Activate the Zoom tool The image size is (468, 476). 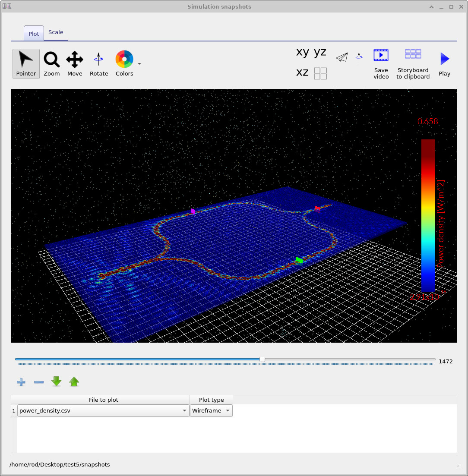pos(51,63)
